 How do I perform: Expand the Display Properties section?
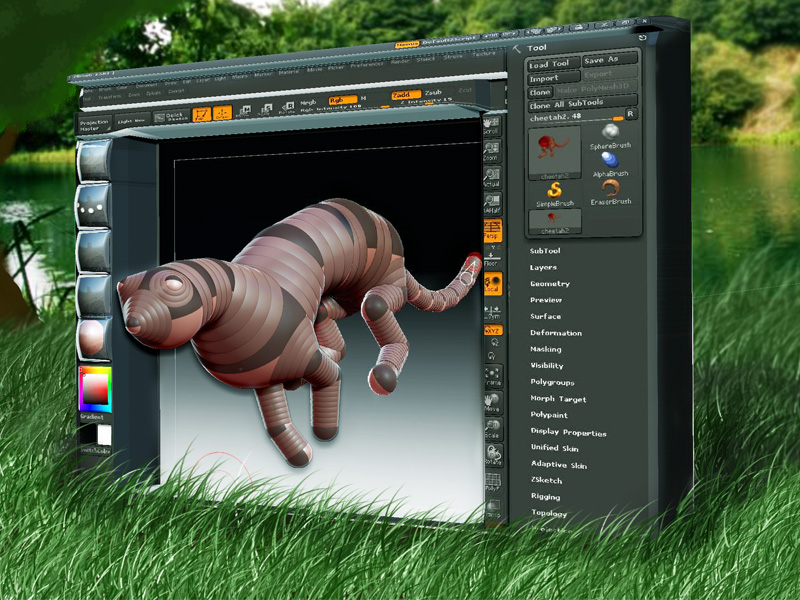click(x=569, y=432)
